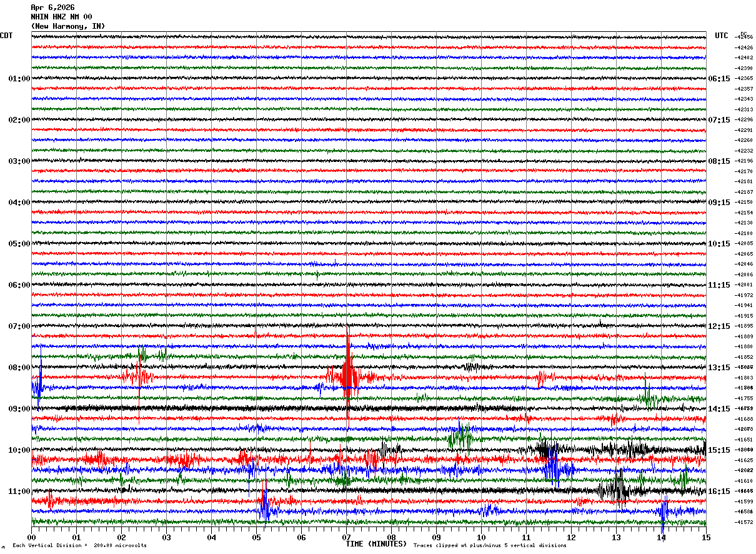The width and height of the screenshot is (756, 554).
Task: Click minute tick label '15' on axis
Action: [706, 537]
